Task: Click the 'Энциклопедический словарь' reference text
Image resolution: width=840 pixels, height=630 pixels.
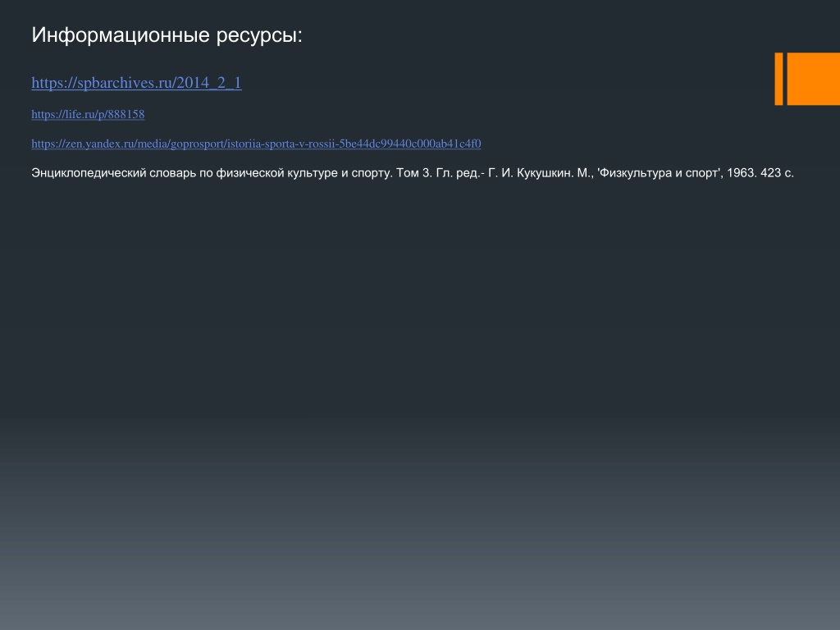Action: click(413, 173)
